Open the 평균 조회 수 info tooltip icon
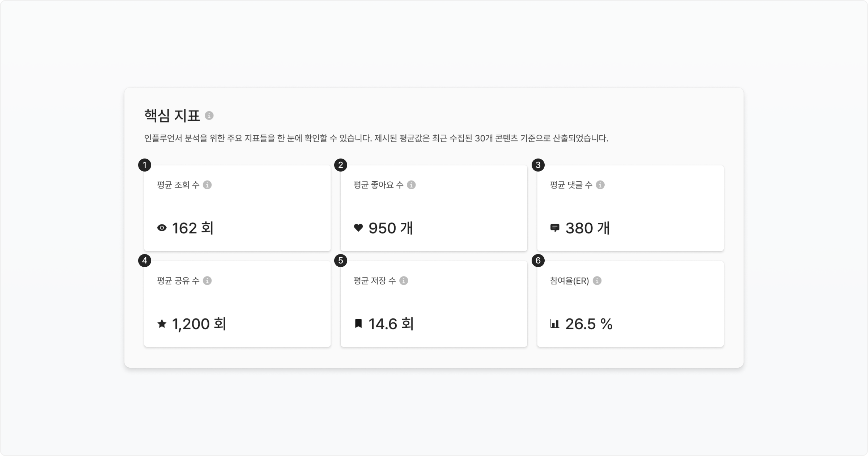868x456 pixels. 207,185
